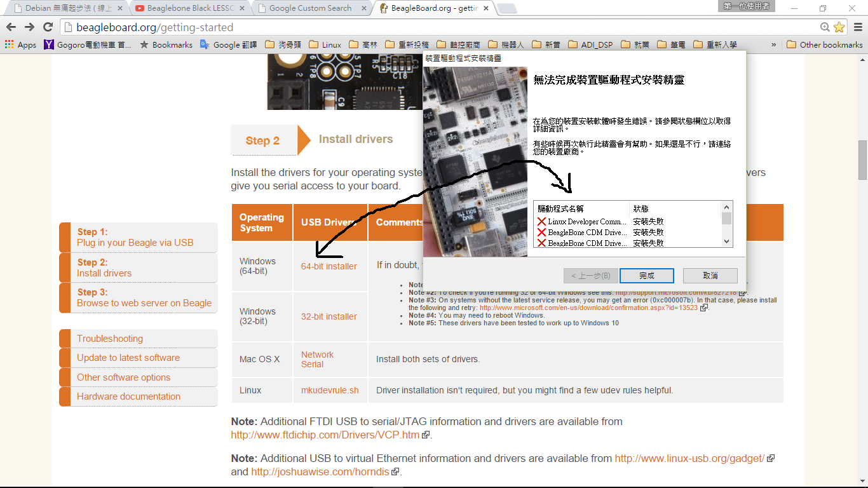The height and width of the screenshot is (488, 868).
Task: Open the 第一位使用者 profile button
Action: 745,6
